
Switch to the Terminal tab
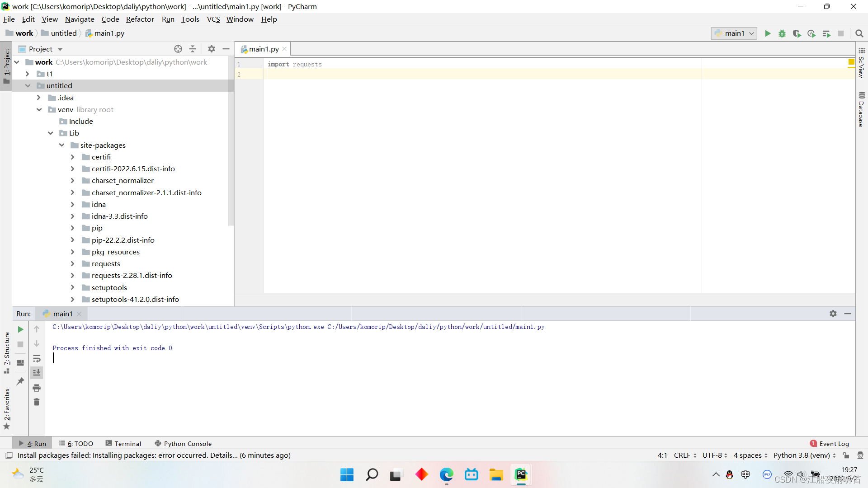(x=123, y=444)
